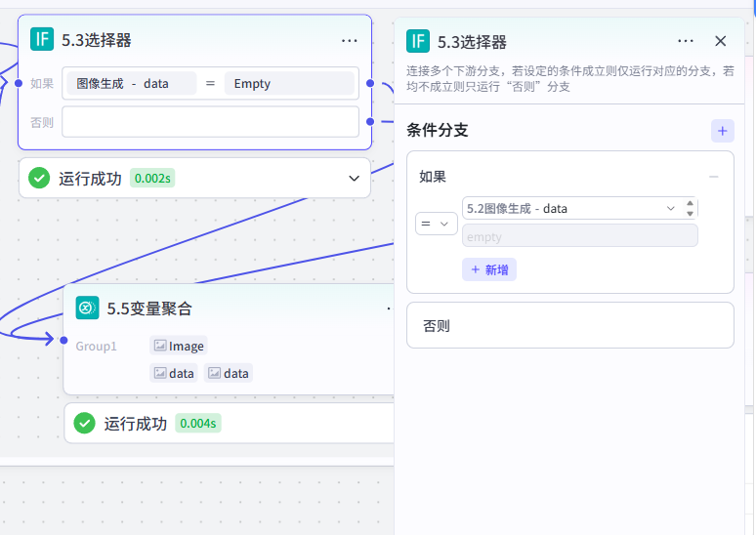Click the empty value input field
756x535 pixels.
[x=579, y=235]
